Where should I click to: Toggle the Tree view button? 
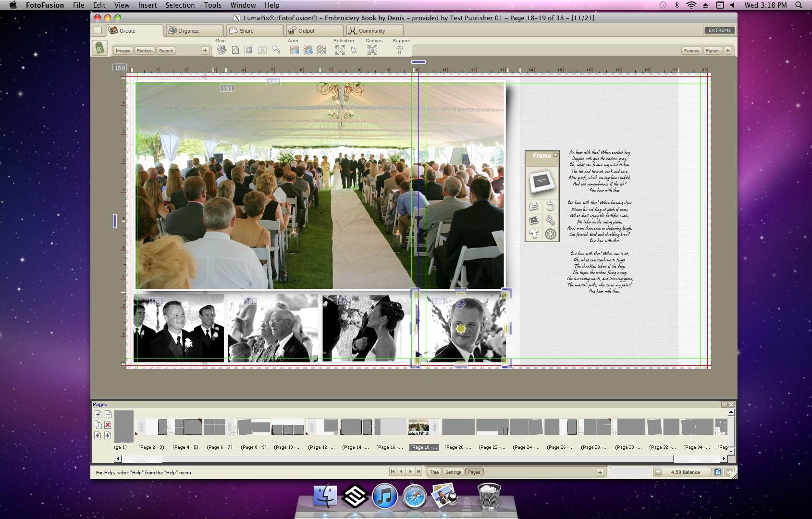(x=434, y=472)
